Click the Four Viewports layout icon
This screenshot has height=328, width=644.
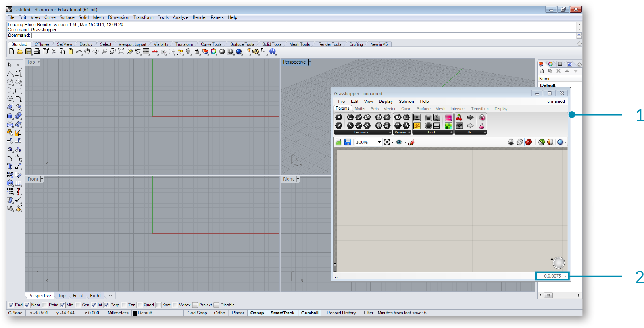coord(146,52)
